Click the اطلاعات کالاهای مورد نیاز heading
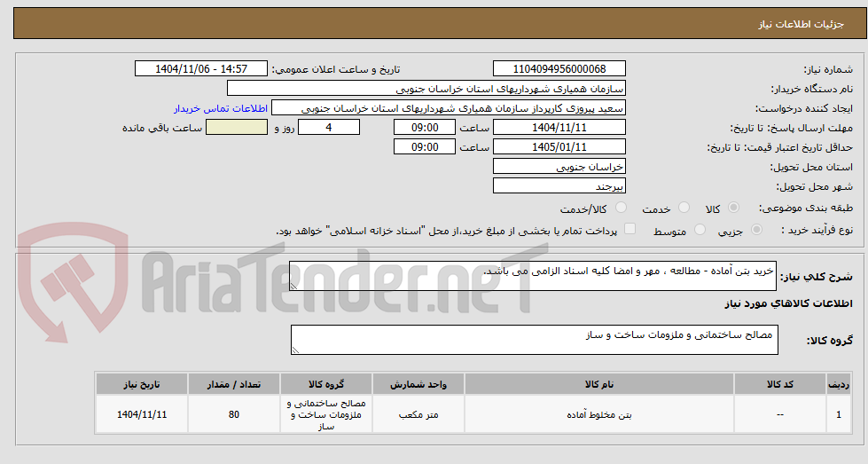Viewport: 868px width, 464px height. pyautogui.click(x=788, y=303)
